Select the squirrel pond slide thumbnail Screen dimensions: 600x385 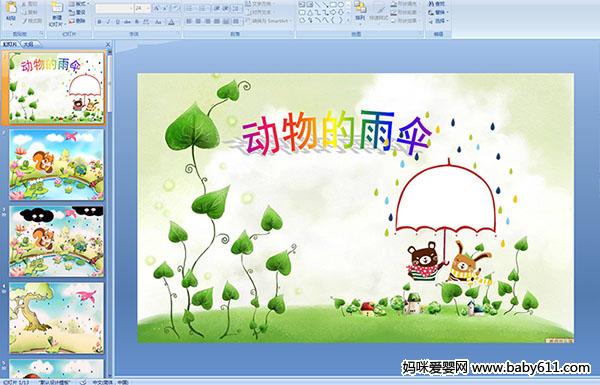57,165
